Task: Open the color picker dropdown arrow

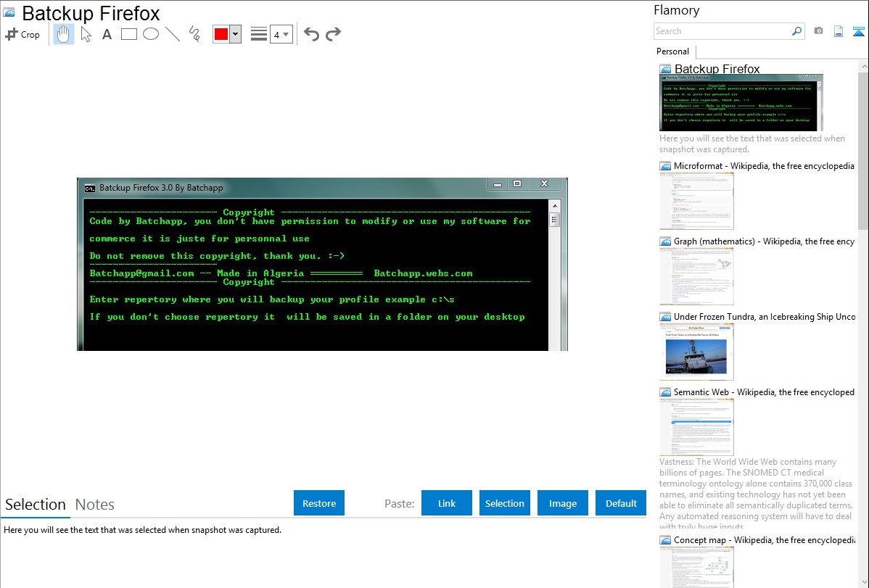Action: click(235, 34)
